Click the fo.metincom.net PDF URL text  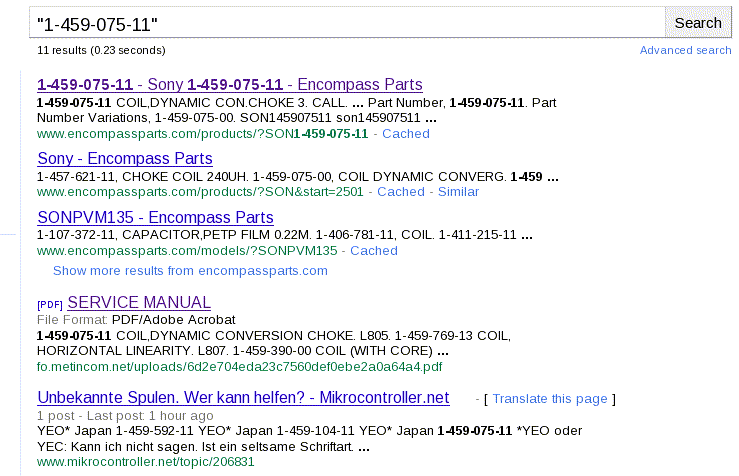click(x=239, y=367)
